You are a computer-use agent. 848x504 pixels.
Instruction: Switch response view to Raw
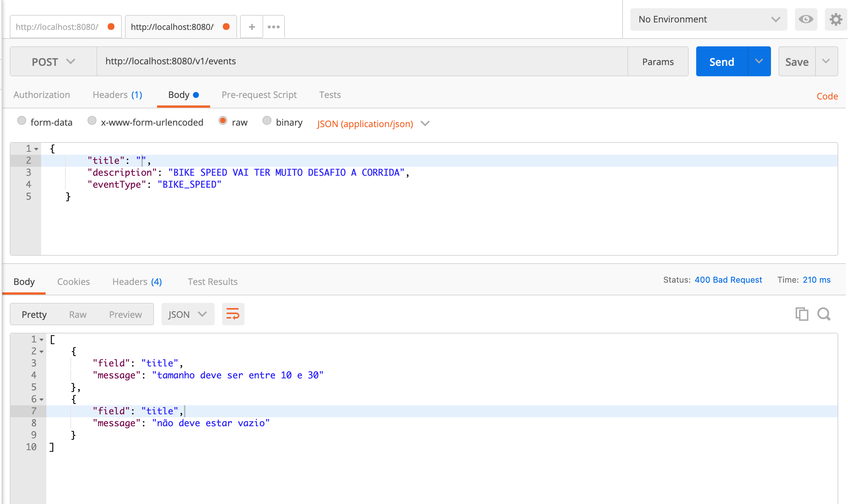[78, 314]
